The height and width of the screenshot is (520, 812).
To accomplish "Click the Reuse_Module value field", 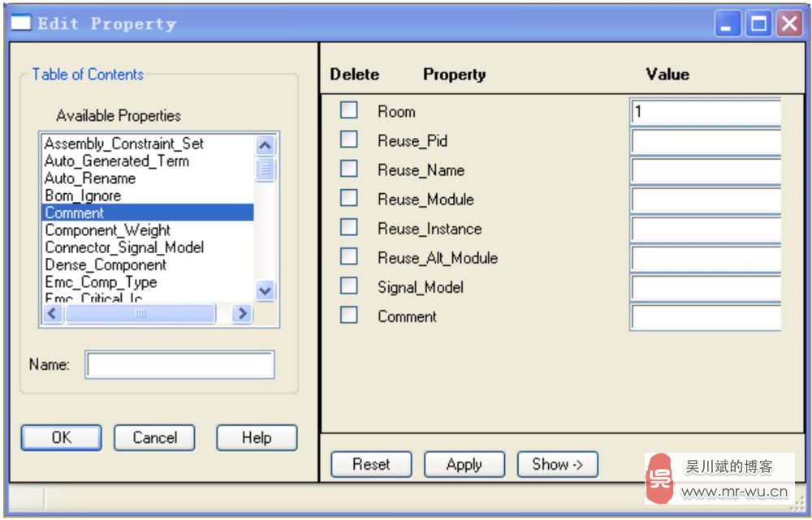I will point(706,200).
